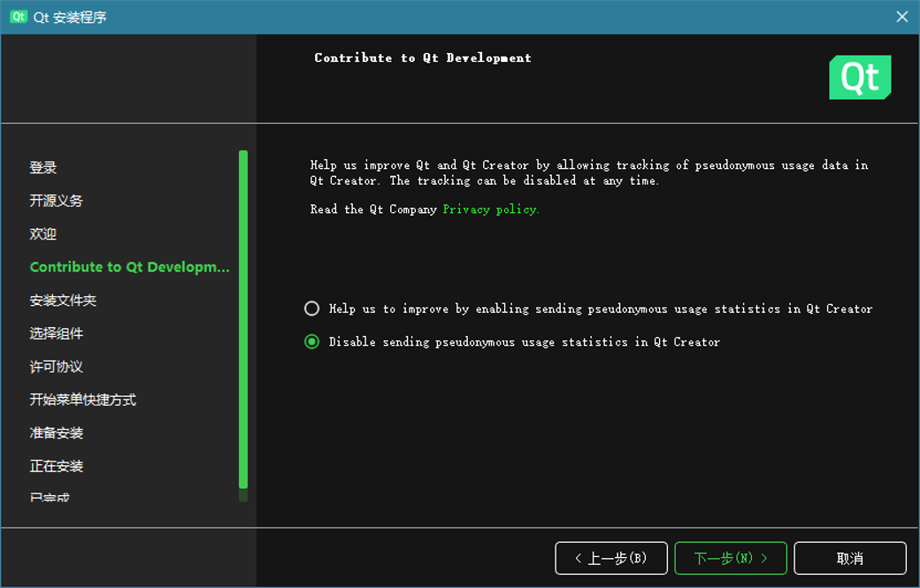Click the 准备安装 step in sidebar
Viewport: 920px width, 588px height.
click(x=57, y=433)
